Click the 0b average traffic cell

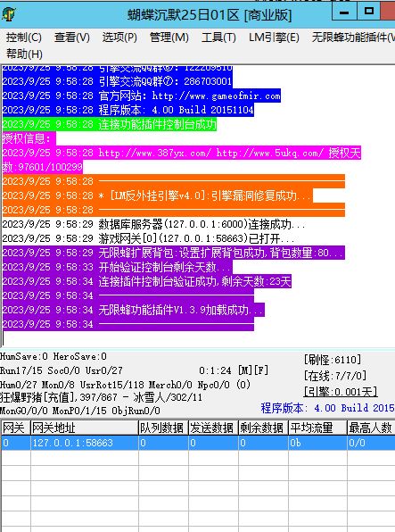[317, 443]
